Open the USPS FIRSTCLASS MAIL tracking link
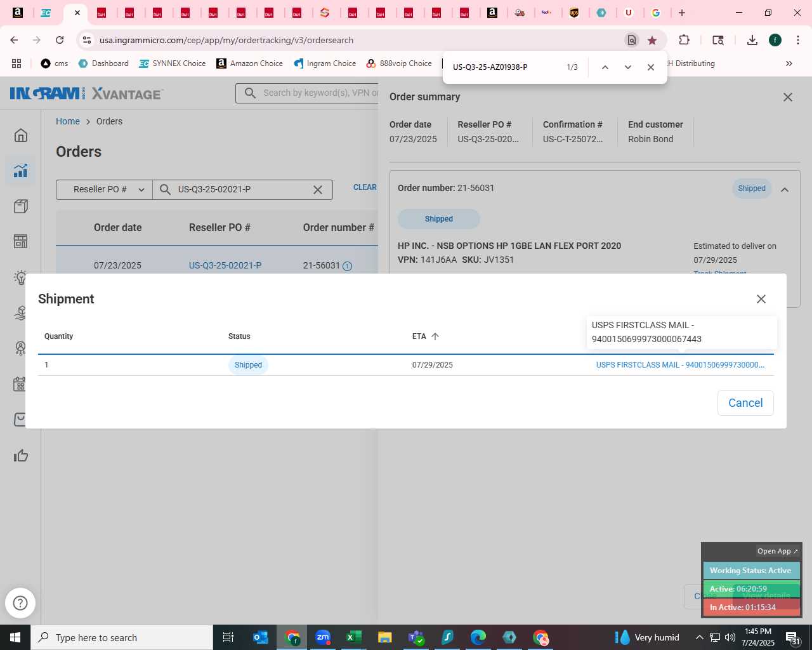This screenshot has width=812, height=650. coord(680,365)
